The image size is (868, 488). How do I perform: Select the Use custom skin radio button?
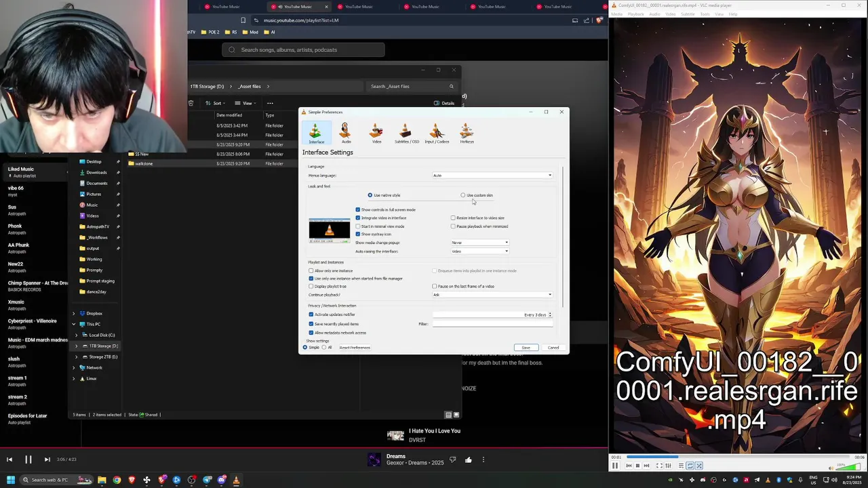coord(463,195)
